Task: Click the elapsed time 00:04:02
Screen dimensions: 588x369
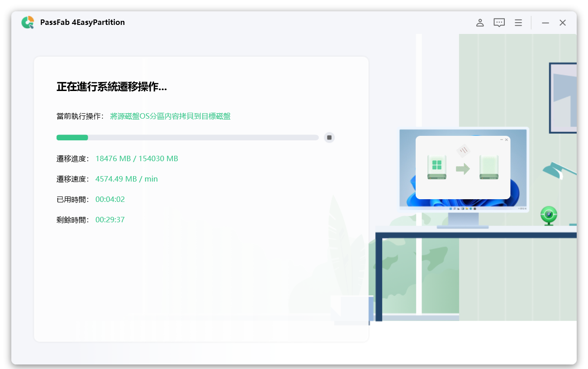Action: [110, 199]
